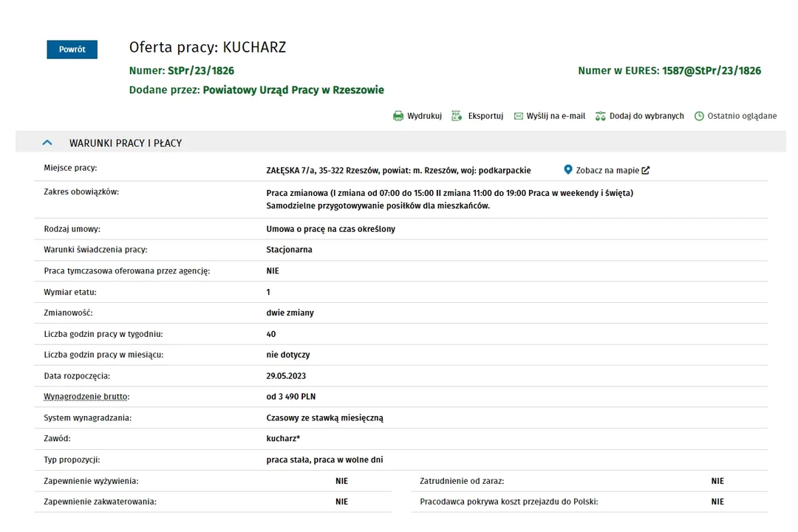Click the Dodaj do wybranych label
This screenshot has width=798, height=532.
coord(647,116)
